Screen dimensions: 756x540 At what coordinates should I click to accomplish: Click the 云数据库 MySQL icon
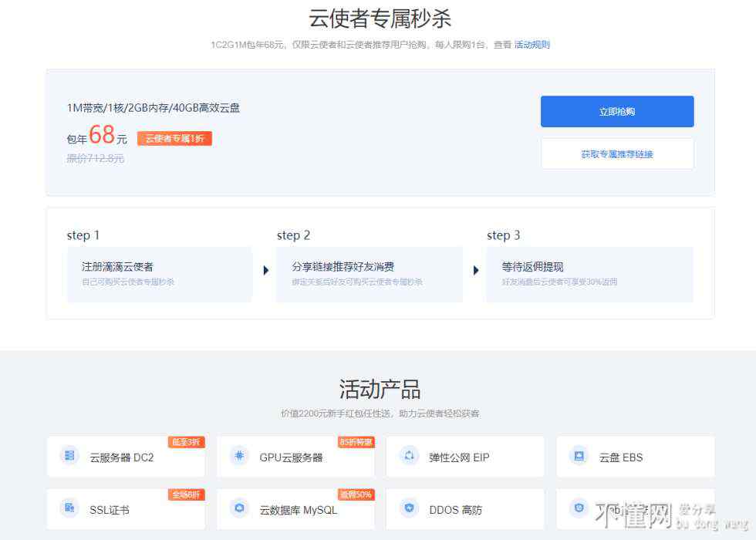(x=240, y=508)
